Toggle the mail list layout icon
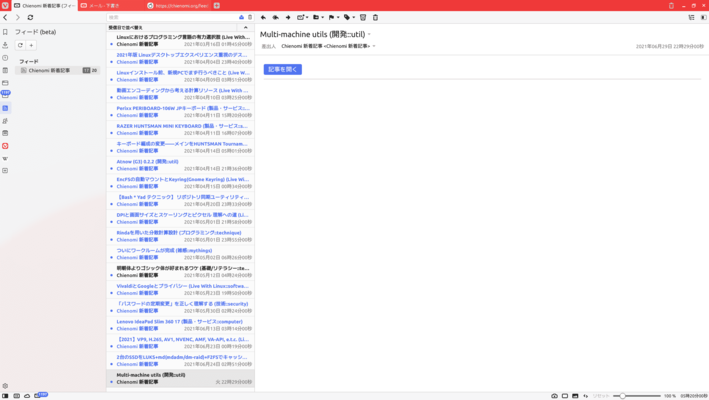The width and height of the screenshot is (709, 400). point(691,17)
